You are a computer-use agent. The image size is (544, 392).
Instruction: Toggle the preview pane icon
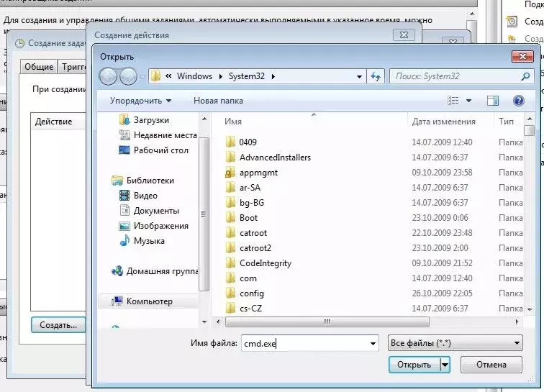pyautogui.click(x=493, y=101)
